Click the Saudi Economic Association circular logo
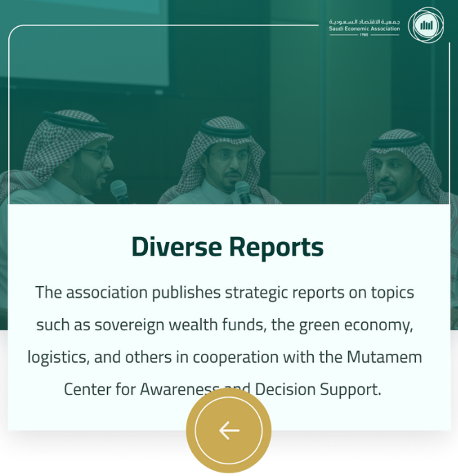 pyautogui.click(x=426, y=26)
